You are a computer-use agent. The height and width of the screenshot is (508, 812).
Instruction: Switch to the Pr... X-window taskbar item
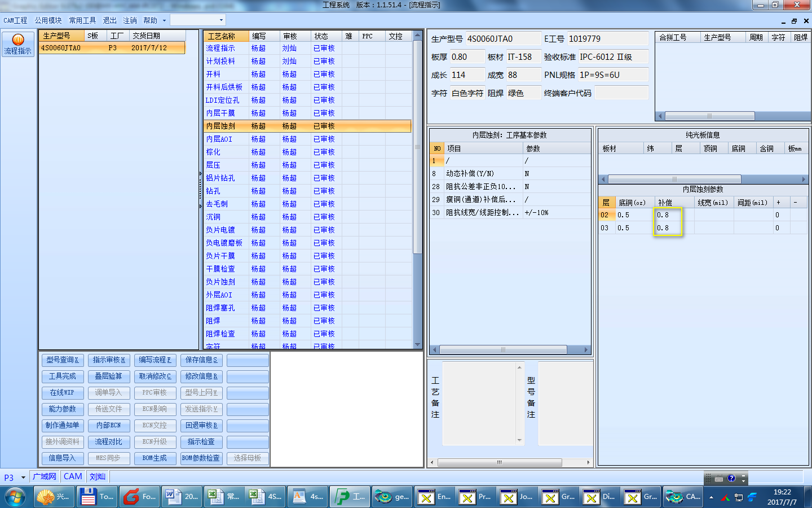476,497
